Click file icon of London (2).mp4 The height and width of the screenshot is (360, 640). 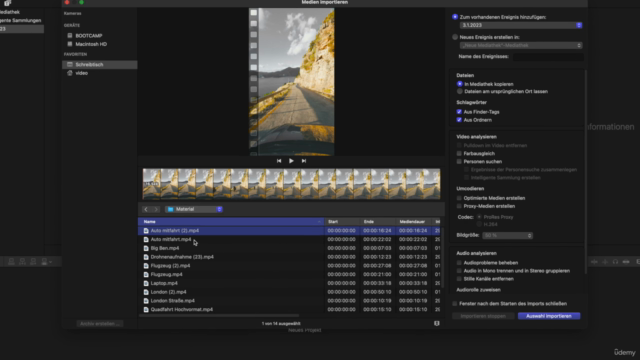click(146, 292)
